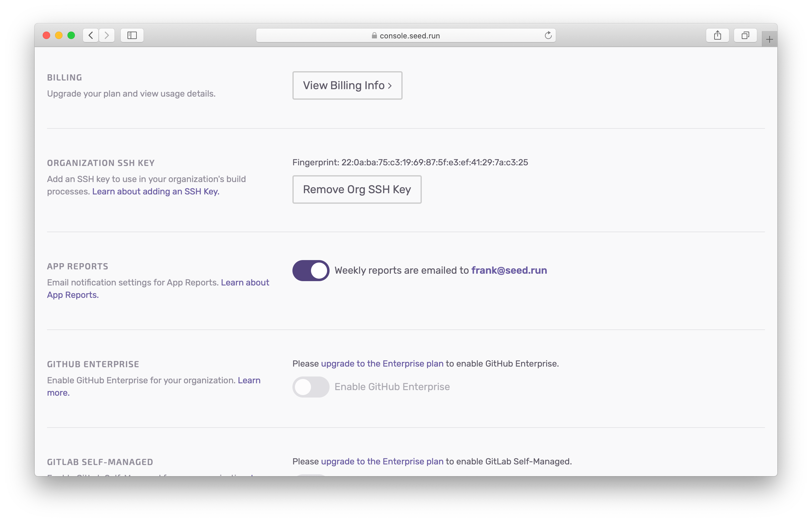
Task: Open Learn about adding an SSH Key link
Action: pyautogui.click(x=155, y=192)
